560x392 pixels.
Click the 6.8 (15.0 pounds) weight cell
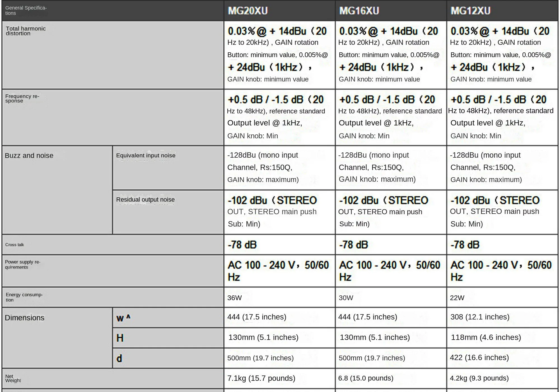(x=366, y=378)
